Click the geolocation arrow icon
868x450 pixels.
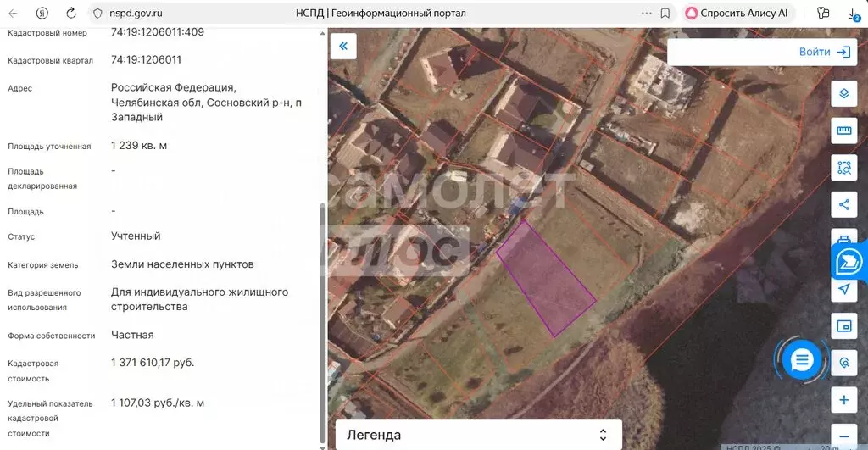point(843,290)
